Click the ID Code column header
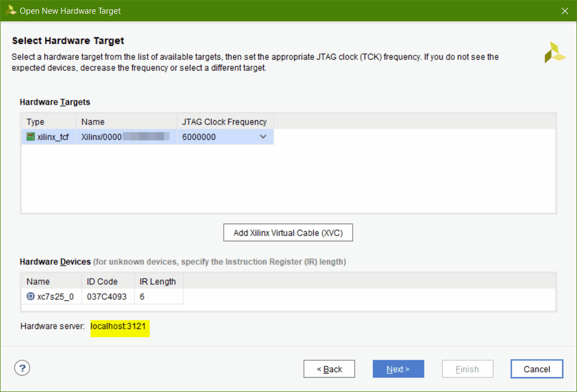The height and width of the screenshot is (392, 577). pos(108,281)
